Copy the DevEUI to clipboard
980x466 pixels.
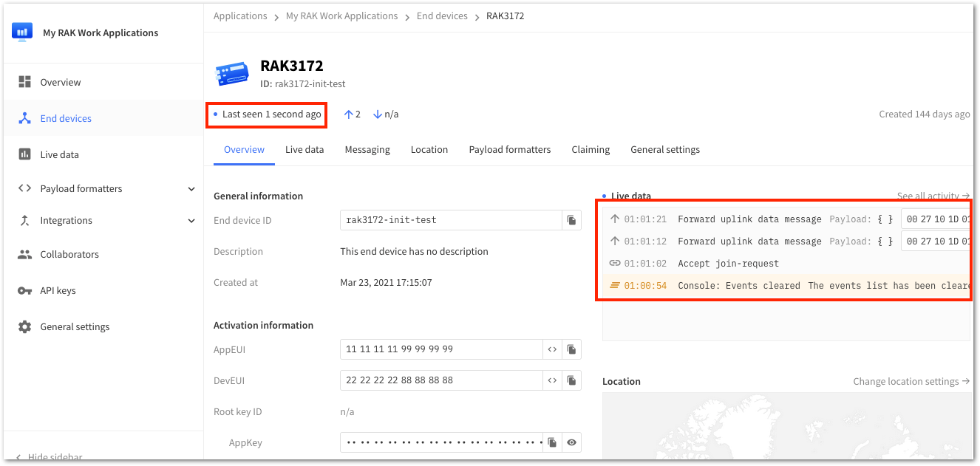571,380
